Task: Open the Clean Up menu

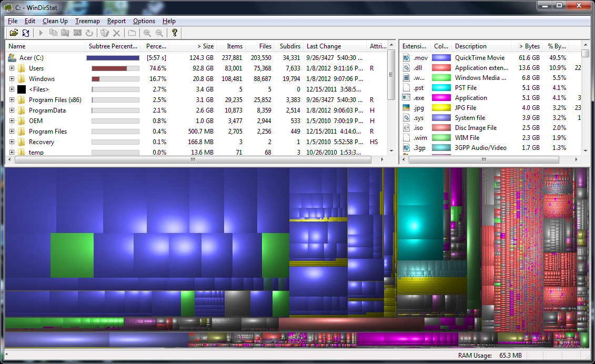Action: pos(55,21)
